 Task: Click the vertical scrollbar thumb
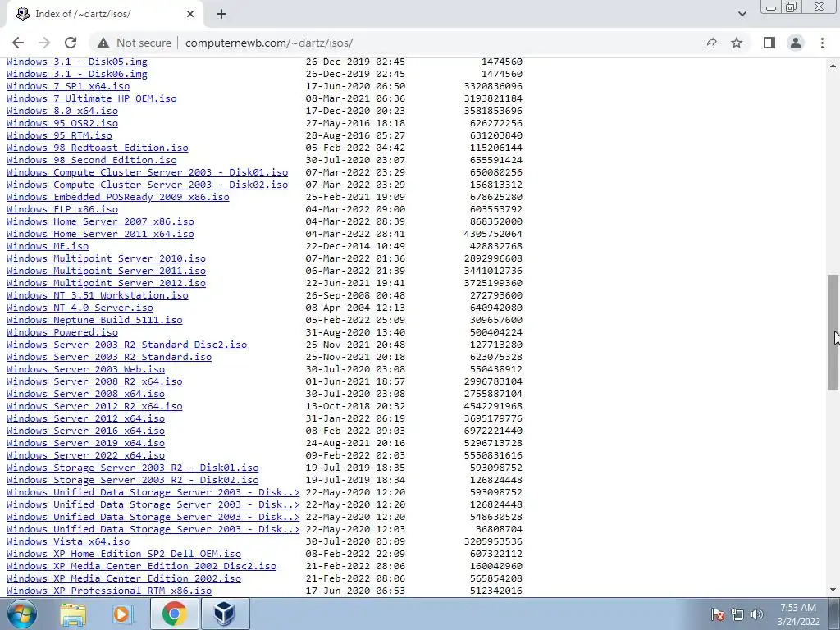tap(833, 332)
